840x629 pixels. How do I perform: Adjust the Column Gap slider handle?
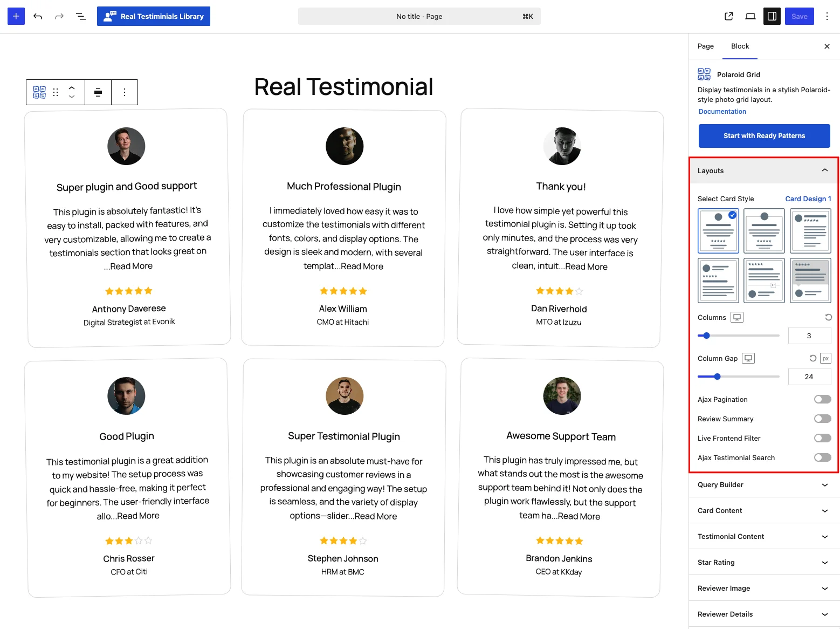point(717,377)
